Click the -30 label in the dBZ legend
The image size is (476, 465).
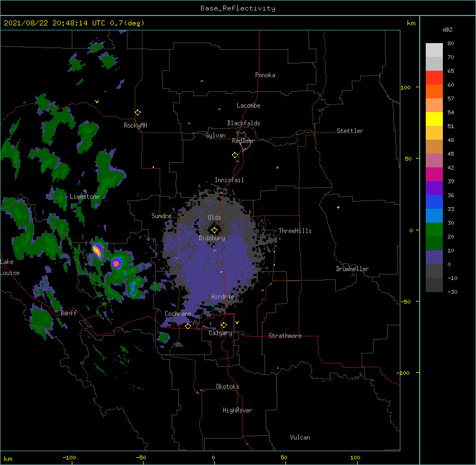pyautogui.click(x=452, y=292)
